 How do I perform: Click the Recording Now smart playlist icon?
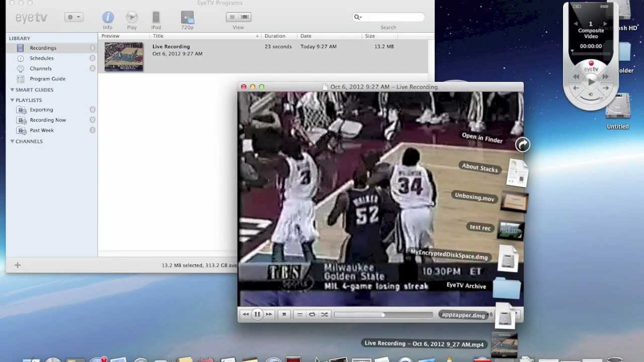22,120
